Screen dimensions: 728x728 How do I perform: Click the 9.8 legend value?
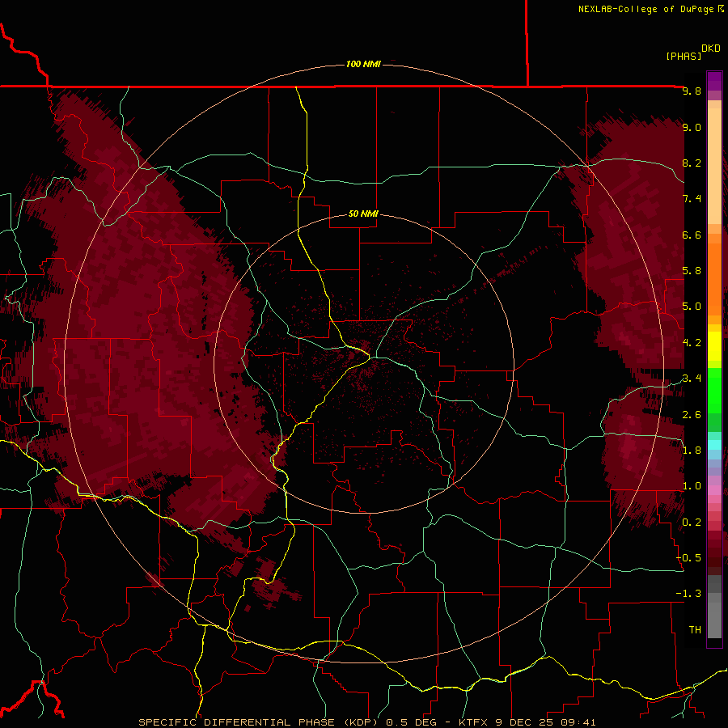click(692, 91)
